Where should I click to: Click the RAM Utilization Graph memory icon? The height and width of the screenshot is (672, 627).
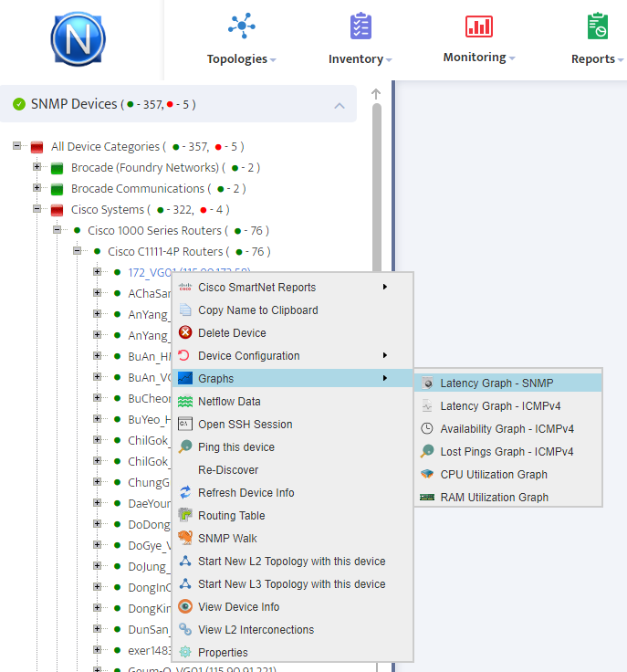427,497
